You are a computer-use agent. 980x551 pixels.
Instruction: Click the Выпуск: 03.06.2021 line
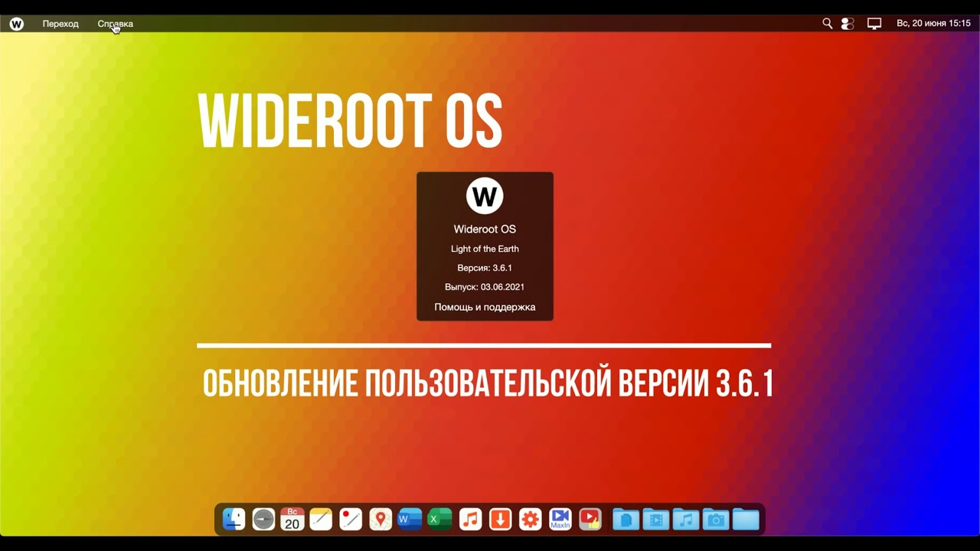485,287
